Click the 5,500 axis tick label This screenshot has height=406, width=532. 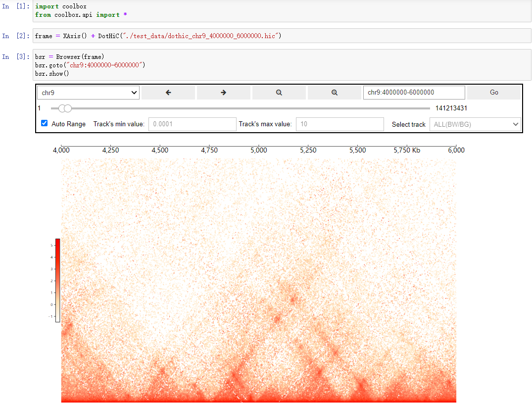[x=358, y=150]
